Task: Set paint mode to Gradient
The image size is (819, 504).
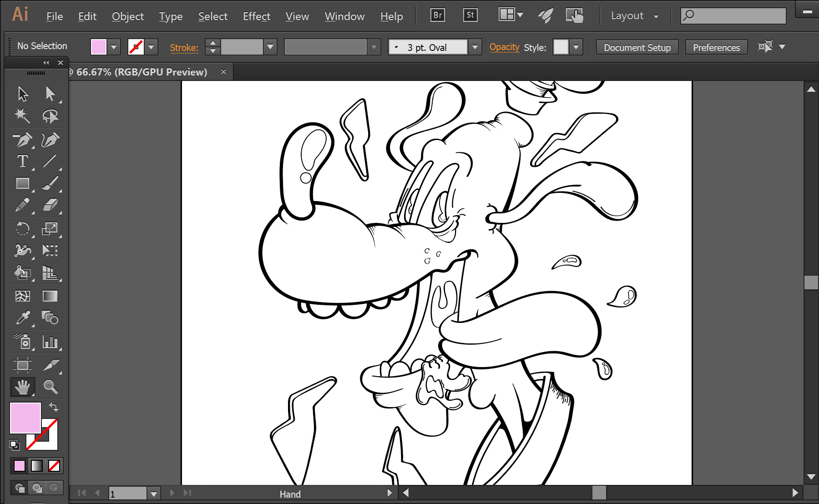Action: tap(37, 466)
